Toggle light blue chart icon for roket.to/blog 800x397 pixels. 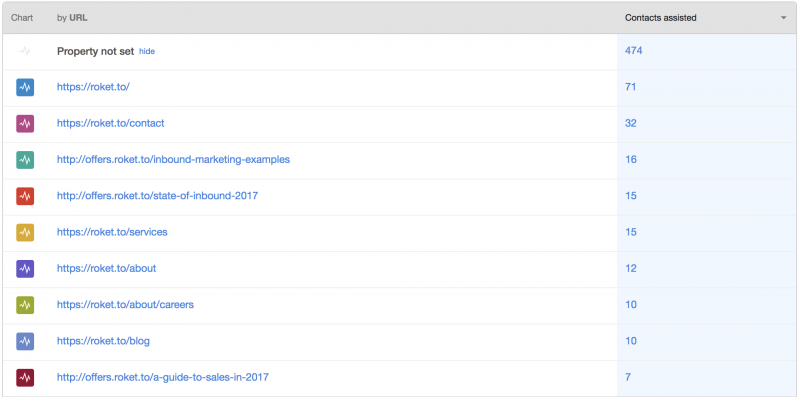pyautogui.click(x=25, y=341)
